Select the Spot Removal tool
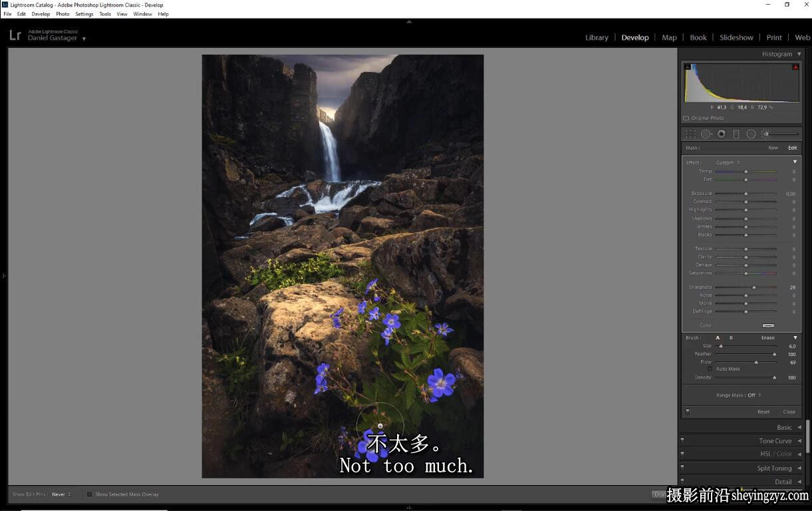The width and height of the screenshot is (812, 511). [706, 134]
